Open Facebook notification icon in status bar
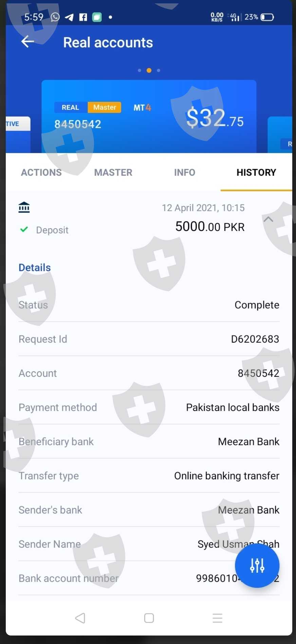 click(x=83, y=17)
